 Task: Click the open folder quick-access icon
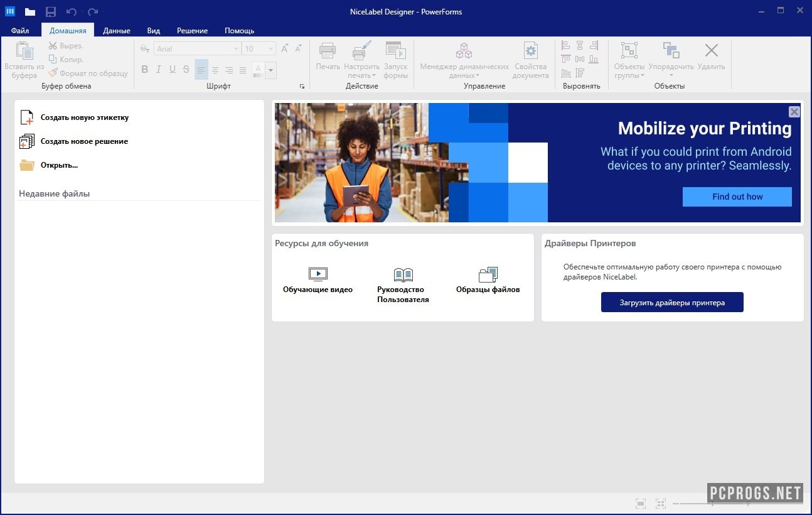30,11
